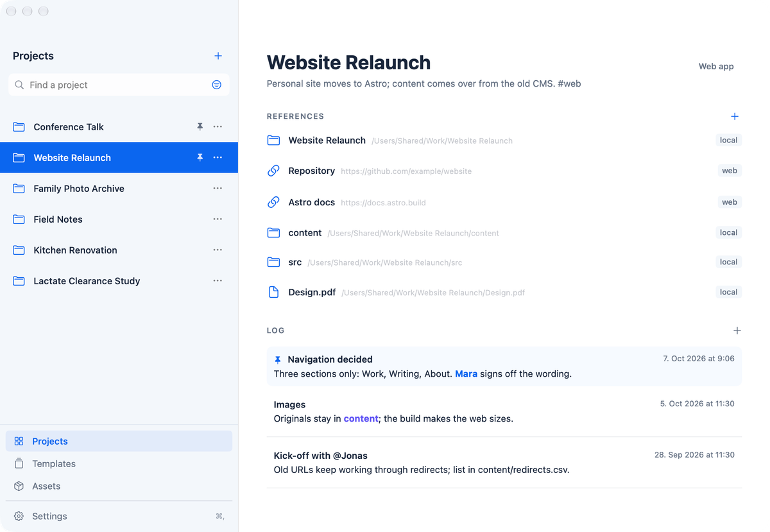Open the Astro docs reference link
The width and height of the screenshot is (770, 532).
click(504, 202)
